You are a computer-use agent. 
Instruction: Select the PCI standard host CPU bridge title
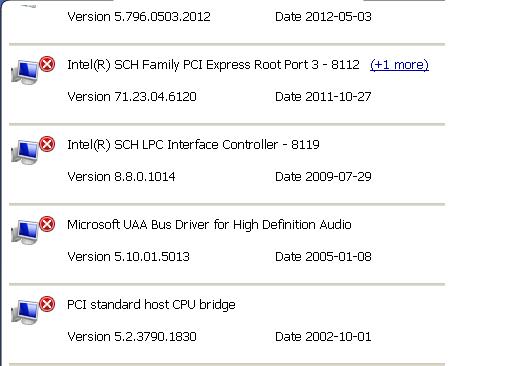(x=151, y=305)
